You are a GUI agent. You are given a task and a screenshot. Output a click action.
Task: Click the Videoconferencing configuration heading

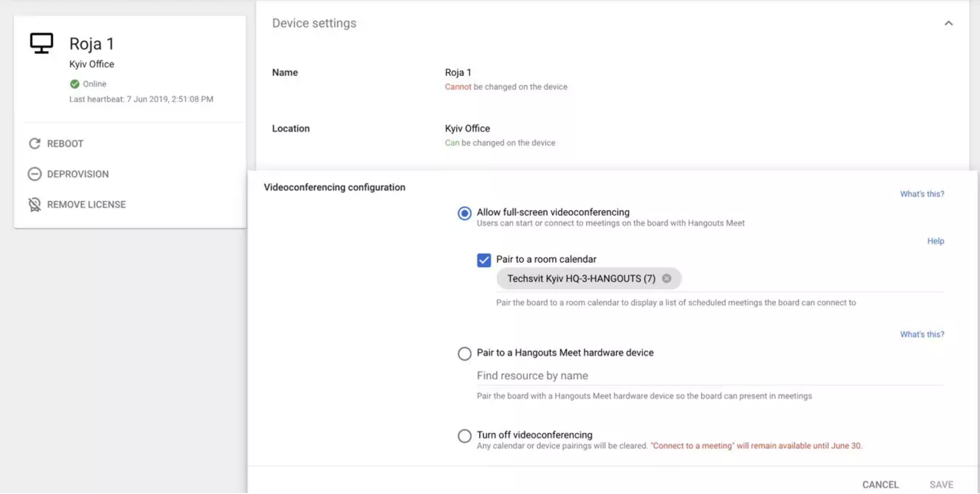click(x=335, y=187)
